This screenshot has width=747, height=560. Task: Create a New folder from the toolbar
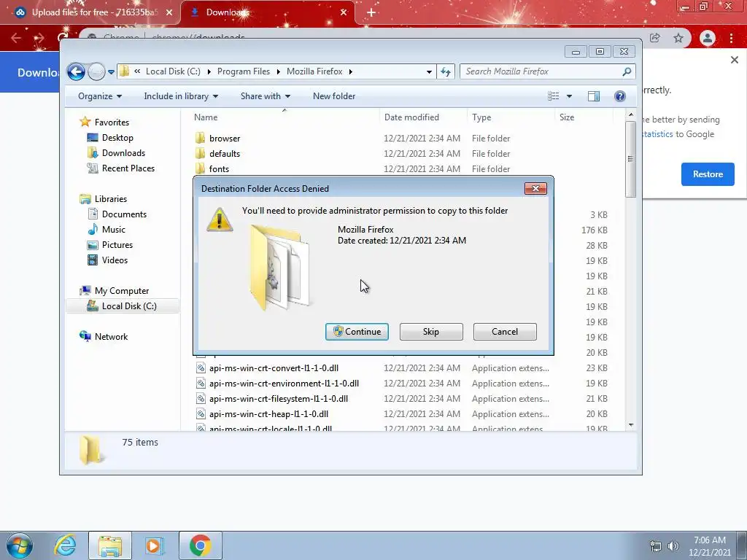[x=334, y=96]
